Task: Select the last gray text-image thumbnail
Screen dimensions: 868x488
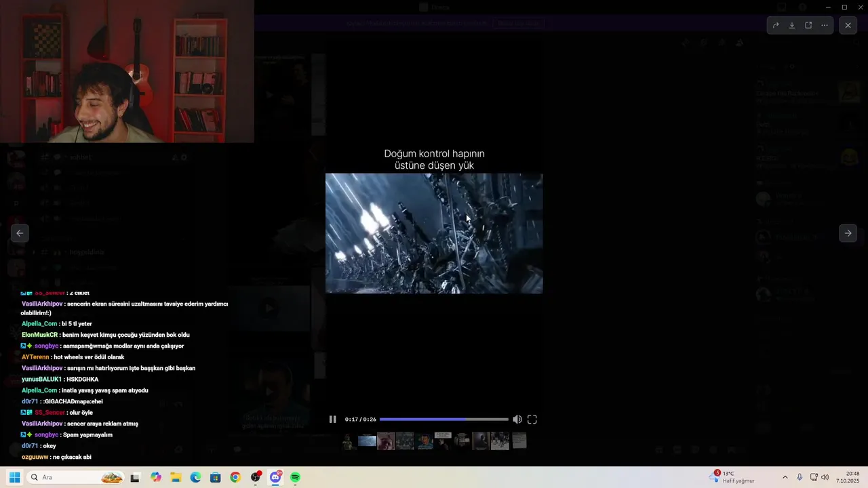Action: (x=519, y=441)
